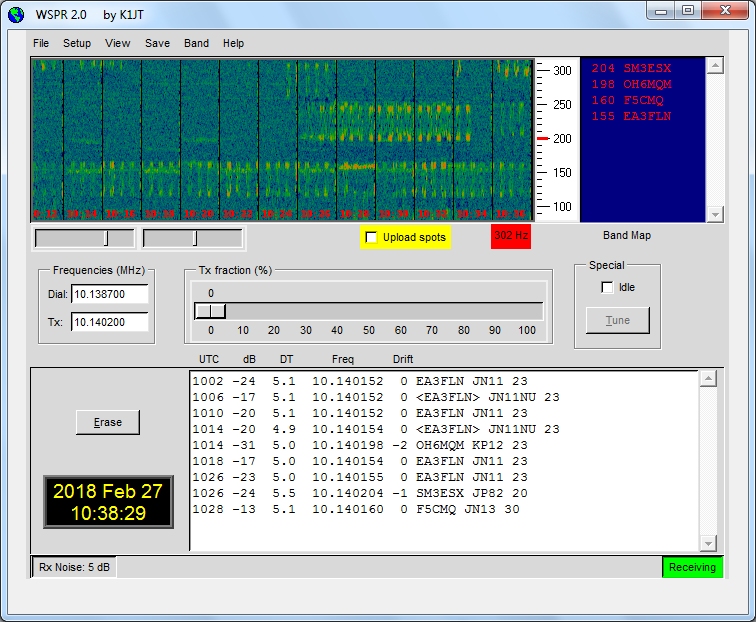Open the Help menu

[233, 43]
